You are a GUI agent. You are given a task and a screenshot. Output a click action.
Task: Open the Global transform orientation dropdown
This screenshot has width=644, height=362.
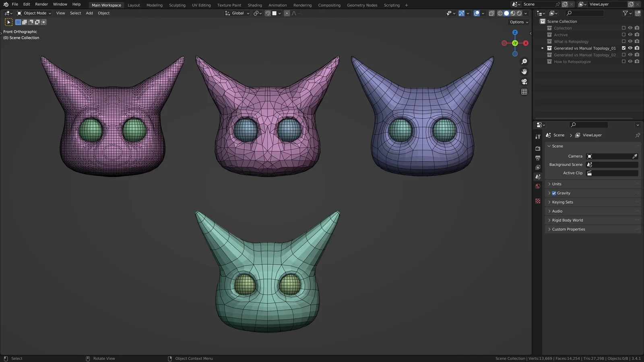237,13
